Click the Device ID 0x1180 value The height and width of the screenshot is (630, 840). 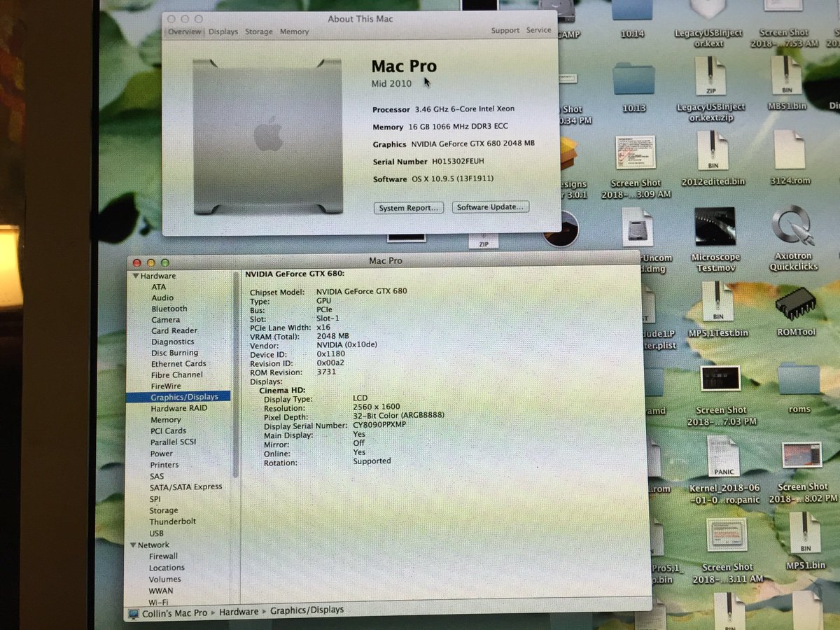tap(331, 355)
